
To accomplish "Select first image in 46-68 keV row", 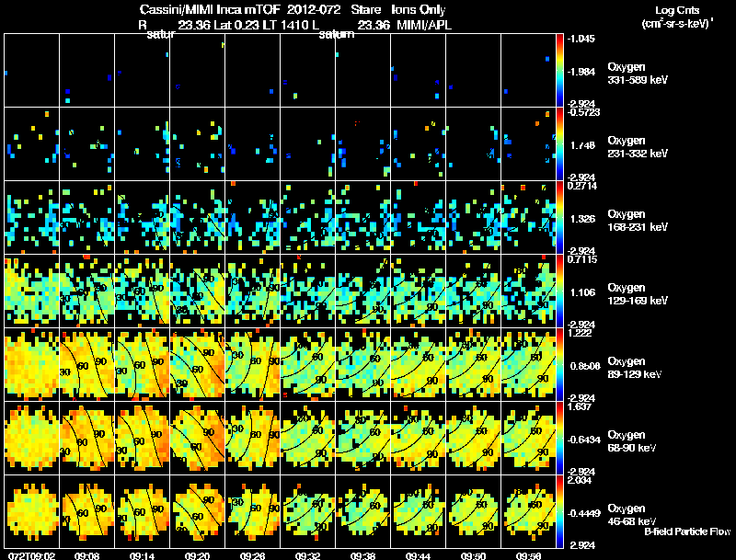I will click(32, 511).
